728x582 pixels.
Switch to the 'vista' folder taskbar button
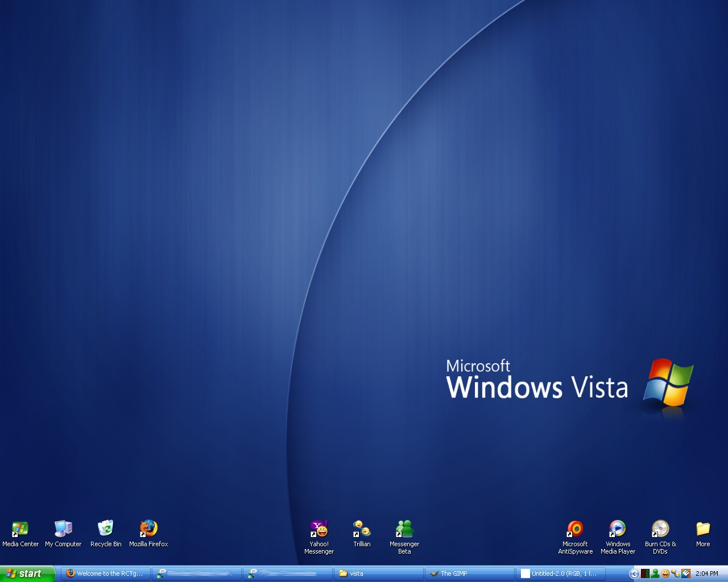pos(379,573)
